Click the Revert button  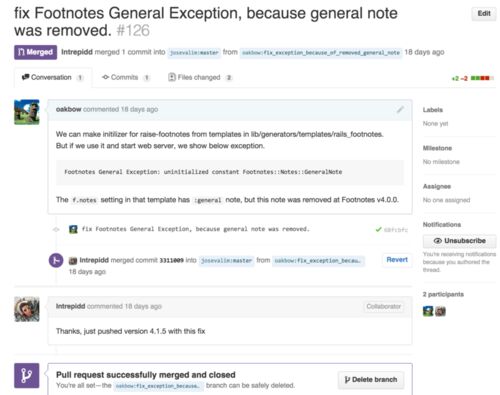pyautogui.click(x=397, y=260)
